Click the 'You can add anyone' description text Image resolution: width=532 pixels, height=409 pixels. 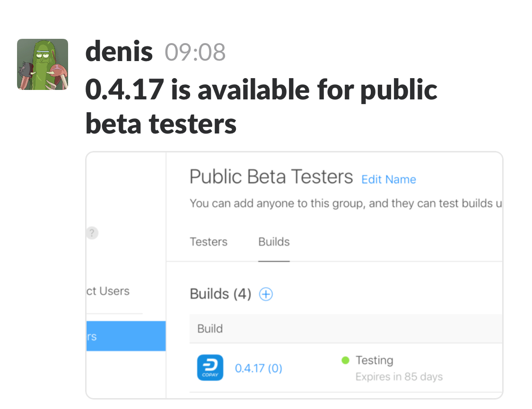point(346,204)
